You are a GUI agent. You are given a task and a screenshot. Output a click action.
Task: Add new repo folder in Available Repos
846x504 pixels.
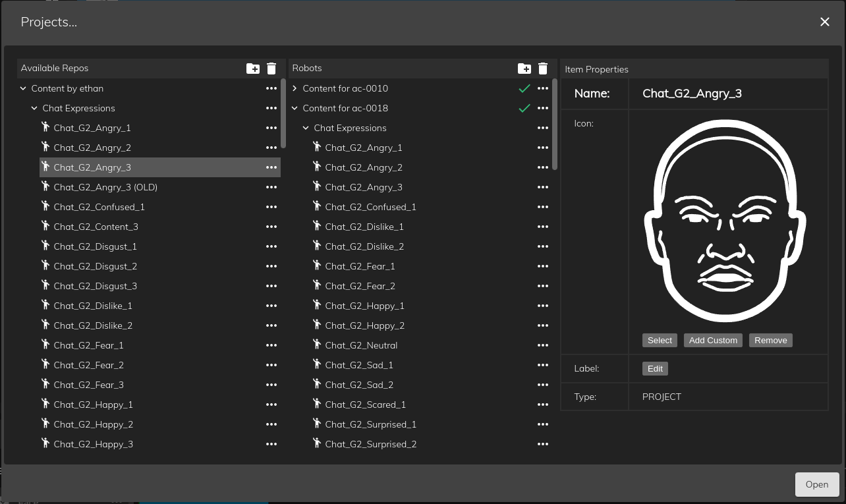tap(253, 69)
